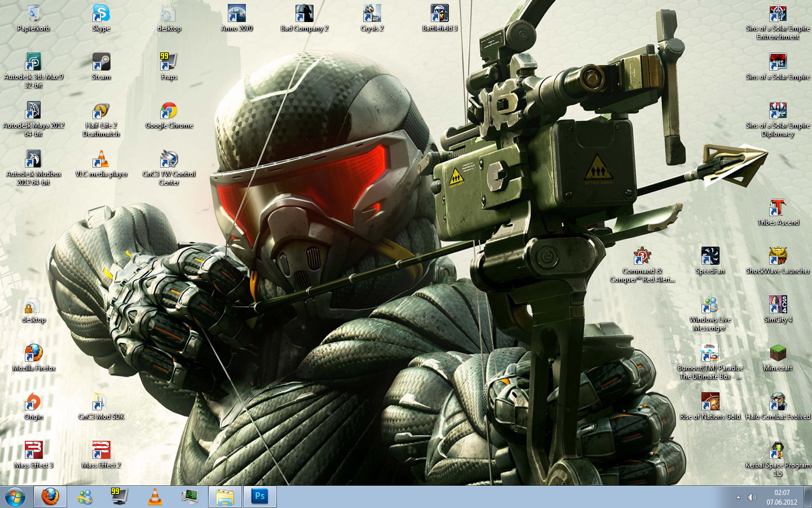This screenshot has height=508, width=812.
Task: Show hidden system tray icons
Action: coord(738,497)
